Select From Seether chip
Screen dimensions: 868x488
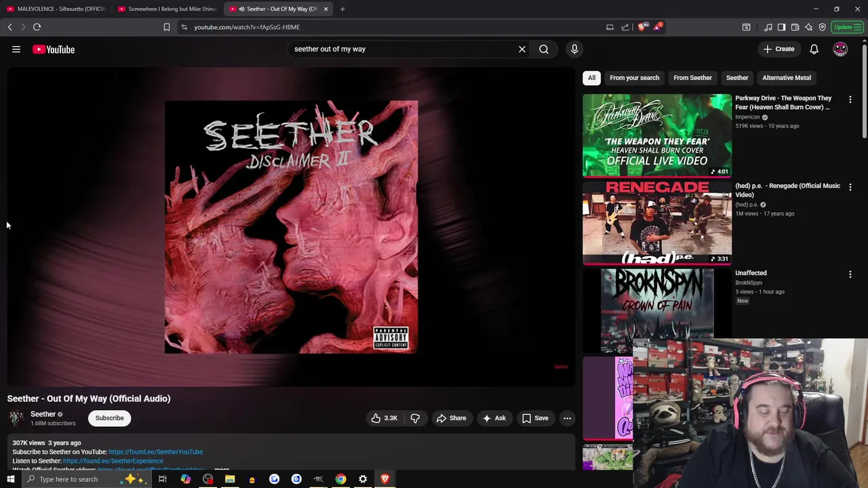[692, 78]
